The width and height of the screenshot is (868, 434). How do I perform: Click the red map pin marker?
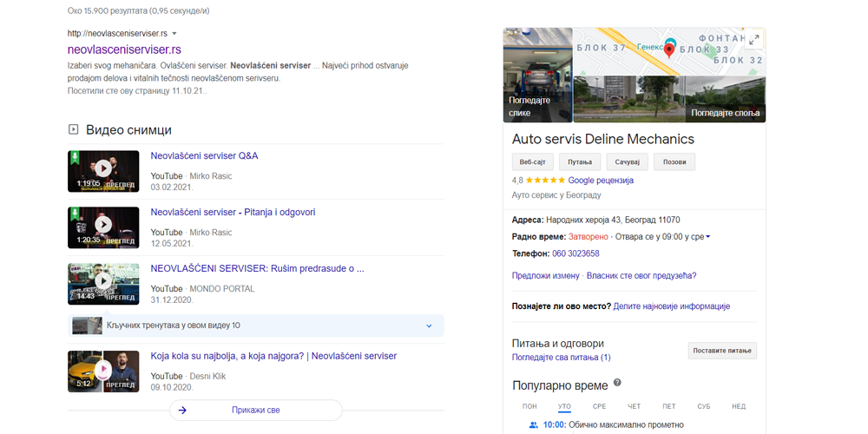pyautogui.click(x=669, y=50)
